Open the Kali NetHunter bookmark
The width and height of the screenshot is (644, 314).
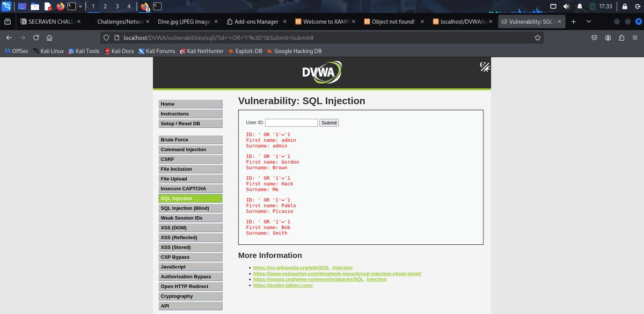tap(202, 51)
